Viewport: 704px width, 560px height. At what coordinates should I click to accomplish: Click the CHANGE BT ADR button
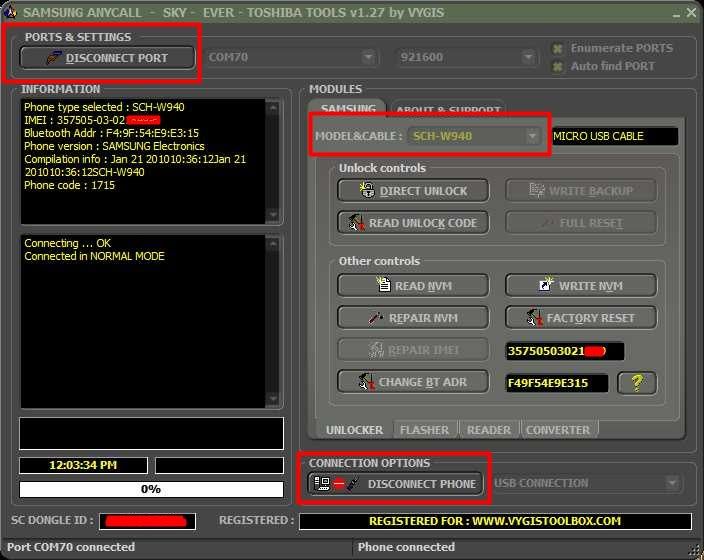pos(413,382)
